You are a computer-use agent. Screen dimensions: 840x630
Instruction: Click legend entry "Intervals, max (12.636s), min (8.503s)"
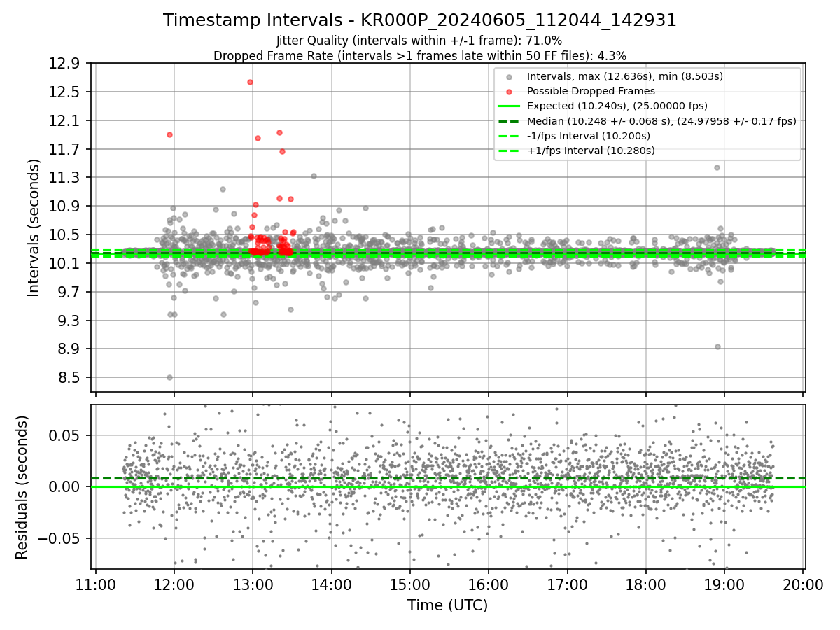tap(625, 76)
